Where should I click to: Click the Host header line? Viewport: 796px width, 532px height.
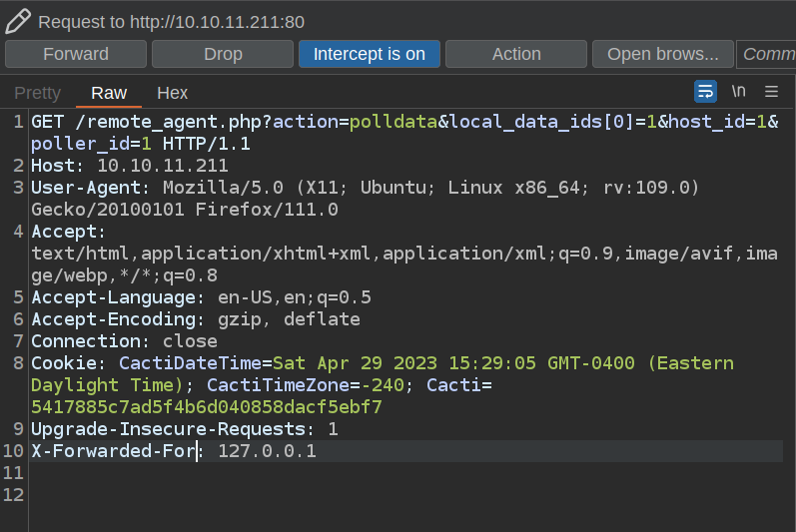(130, 166)
